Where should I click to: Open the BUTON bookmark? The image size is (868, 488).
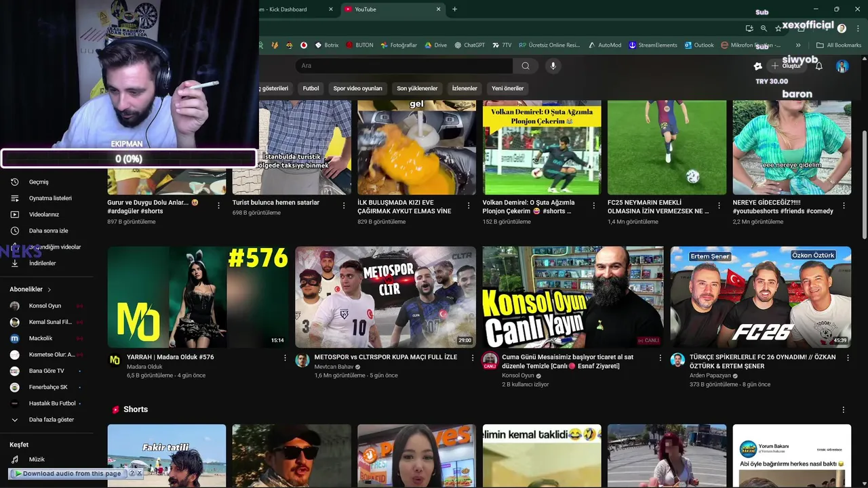pyautogui.click(x=359, y=45)
